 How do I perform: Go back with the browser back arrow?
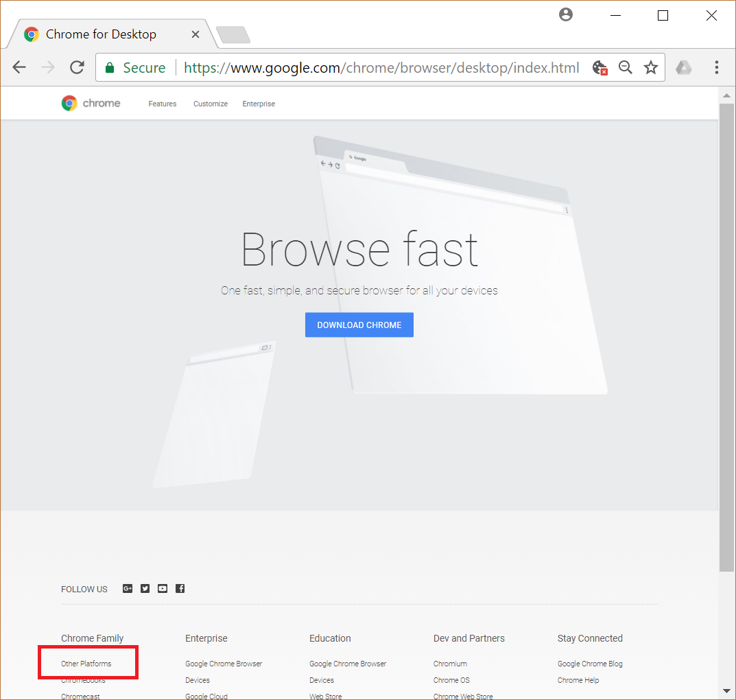(19, 68)
